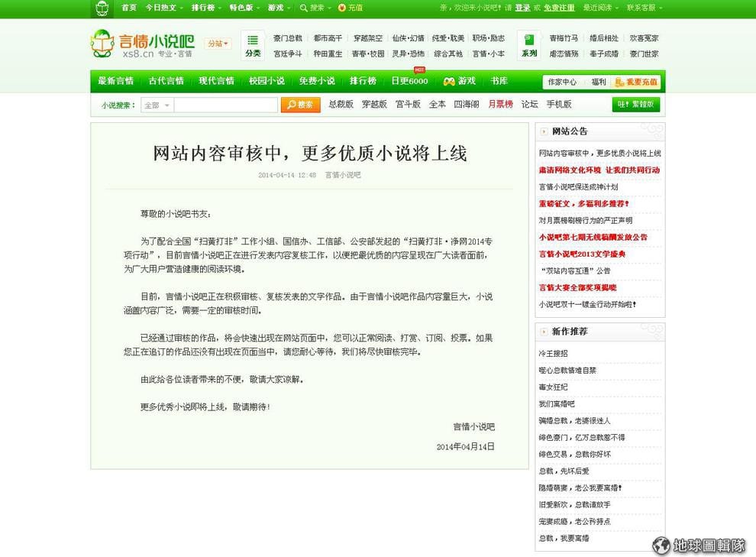Expand the 分站 sub-site dropdown
This screenshot has width=756, height=557.
coord(218,44)
